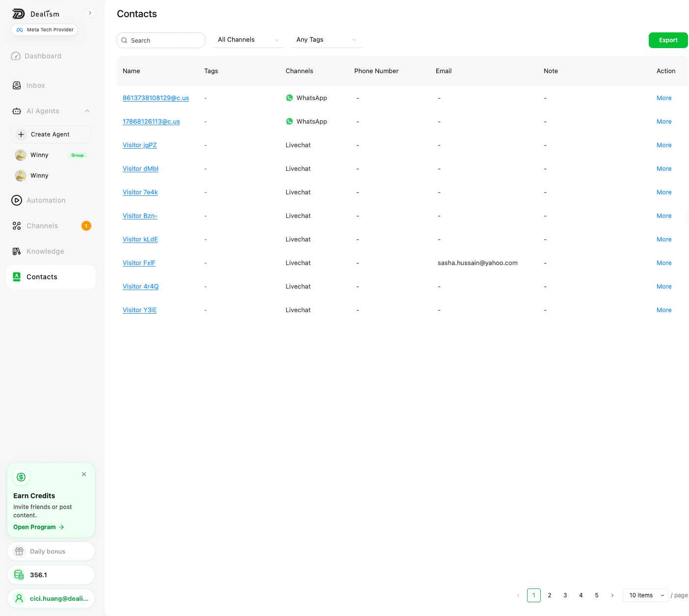This screenshot has width=689, height=616.
Task: Open the Open Program link
Action: pyautogui.click(x=39, y=527)
